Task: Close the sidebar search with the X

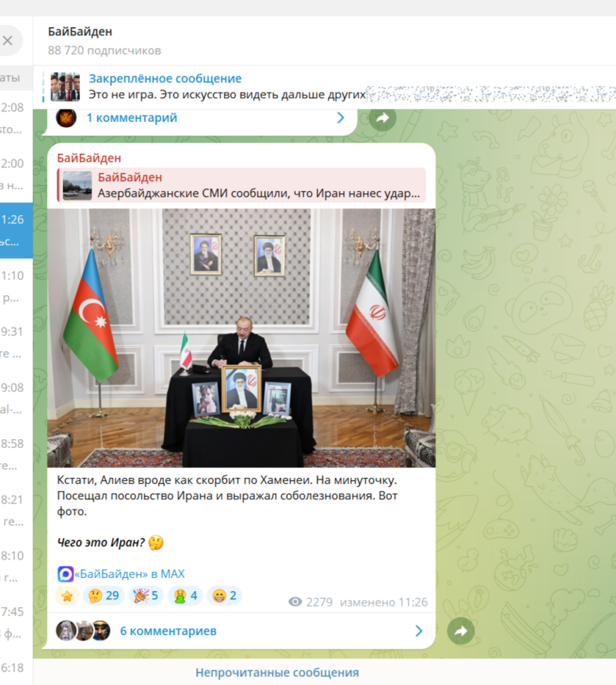Action: point(8,41)
